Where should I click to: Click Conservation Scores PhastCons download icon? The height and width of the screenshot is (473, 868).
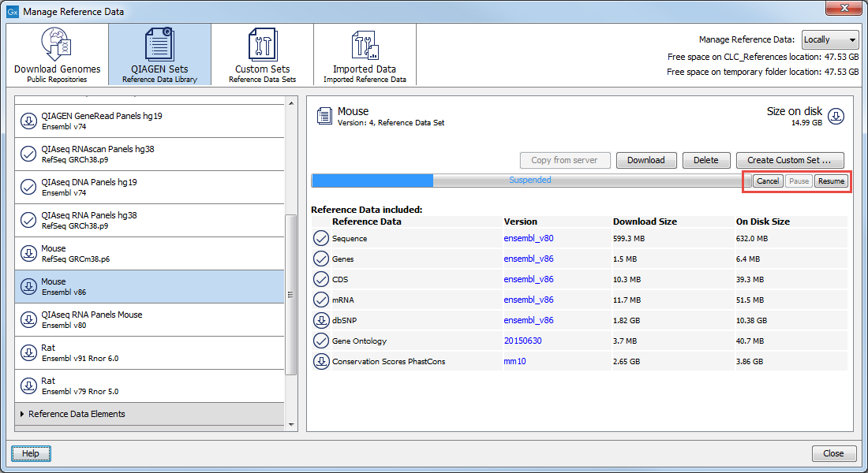click(x=321, y=361)
